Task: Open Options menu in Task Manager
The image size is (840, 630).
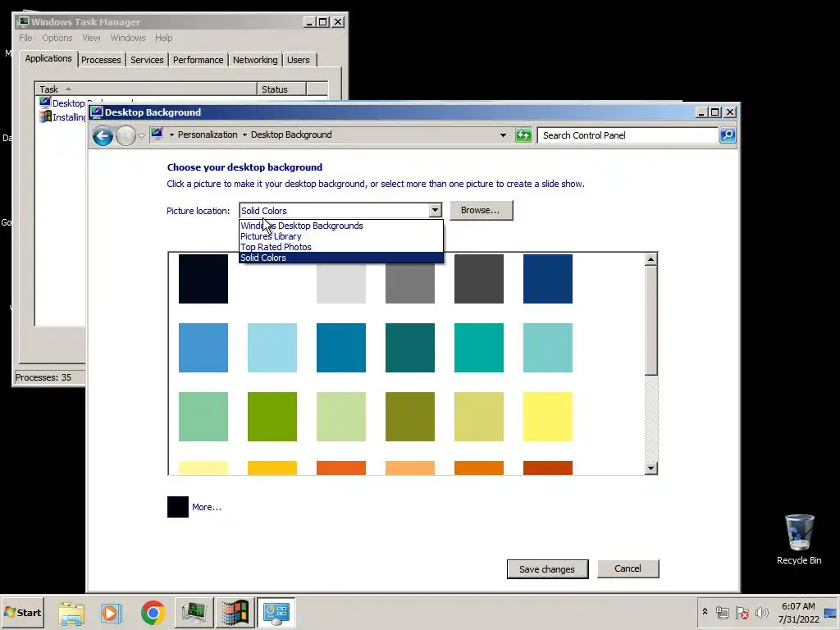Action: coord(57,38)
